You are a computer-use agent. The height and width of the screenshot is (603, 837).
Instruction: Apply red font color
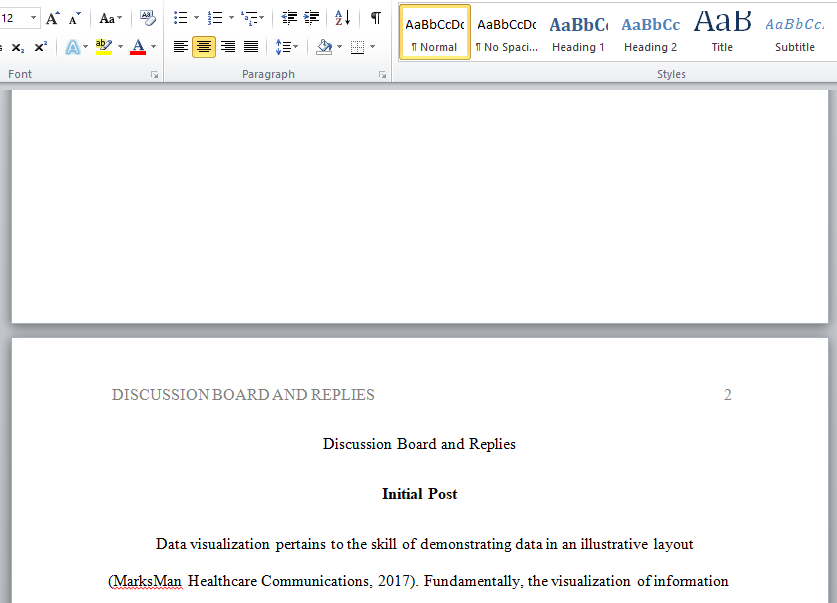(x=138, y=47)
